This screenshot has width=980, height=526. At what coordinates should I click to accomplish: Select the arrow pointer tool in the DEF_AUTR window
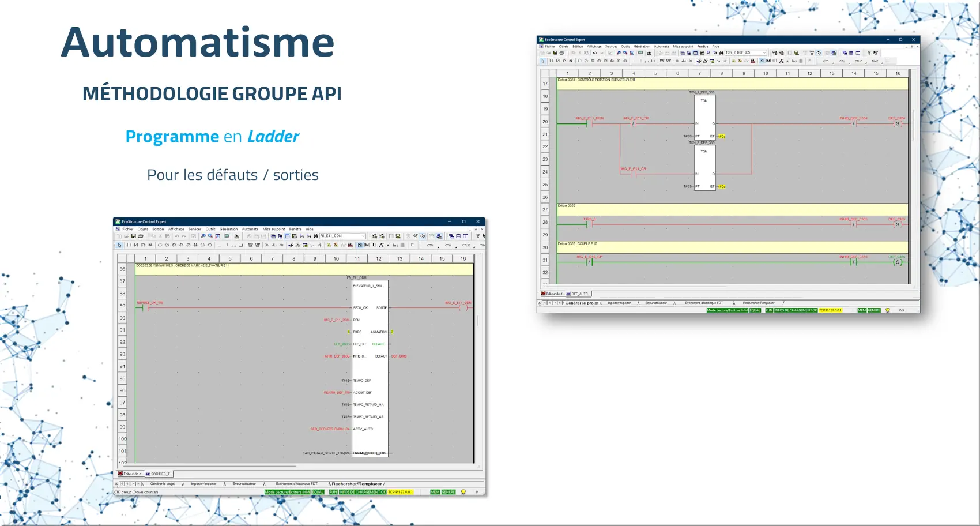point(542,61)
